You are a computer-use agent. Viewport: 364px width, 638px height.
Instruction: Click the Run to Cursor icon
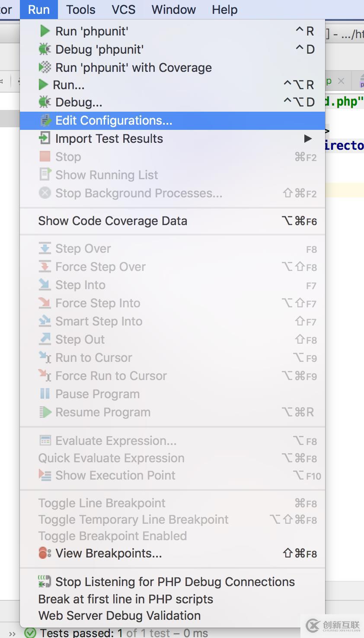(x=45, y=358)
